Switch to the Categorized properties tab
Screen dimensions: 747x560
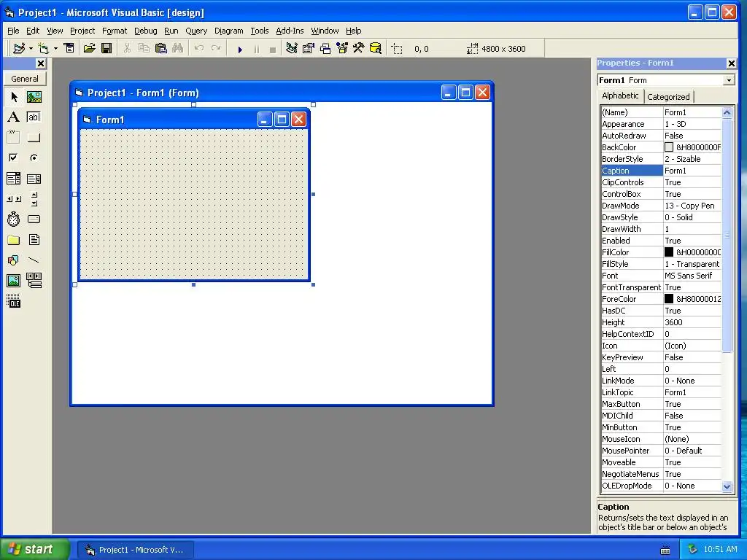click(668, 97)
